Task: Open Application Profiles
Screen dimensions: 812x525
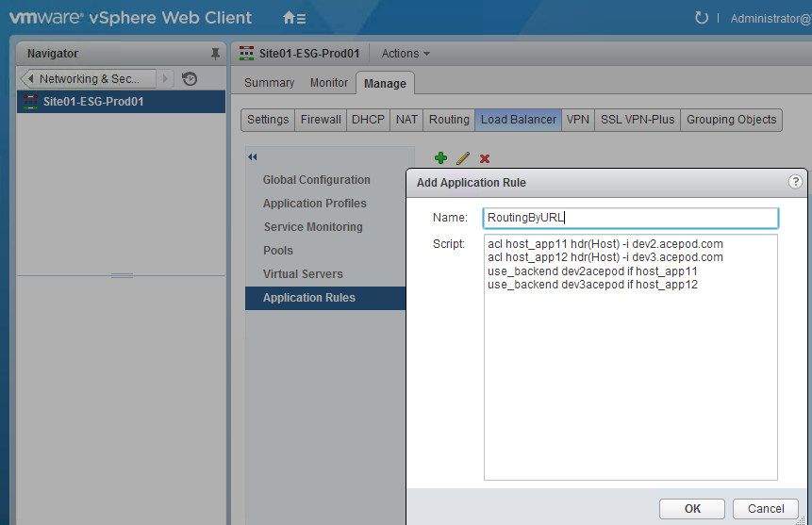Action: [314, 204]
